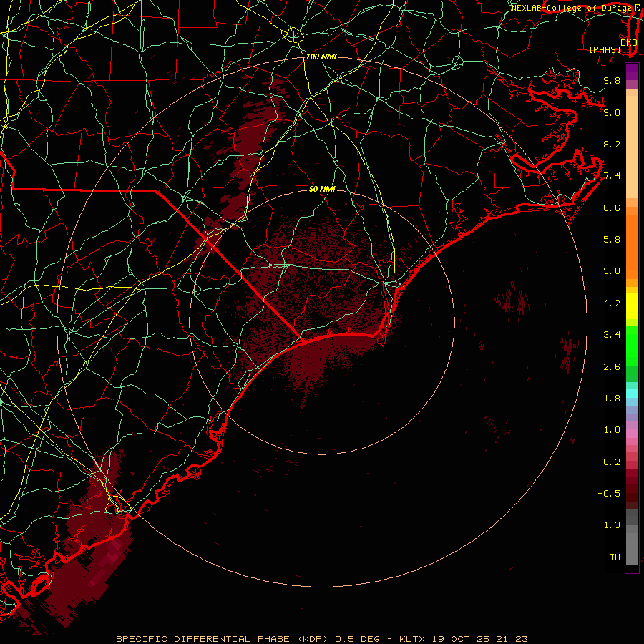Click the 9.8 value on the color scale
Viewport: 644px width, 644px height.
[x=612, y=80]
